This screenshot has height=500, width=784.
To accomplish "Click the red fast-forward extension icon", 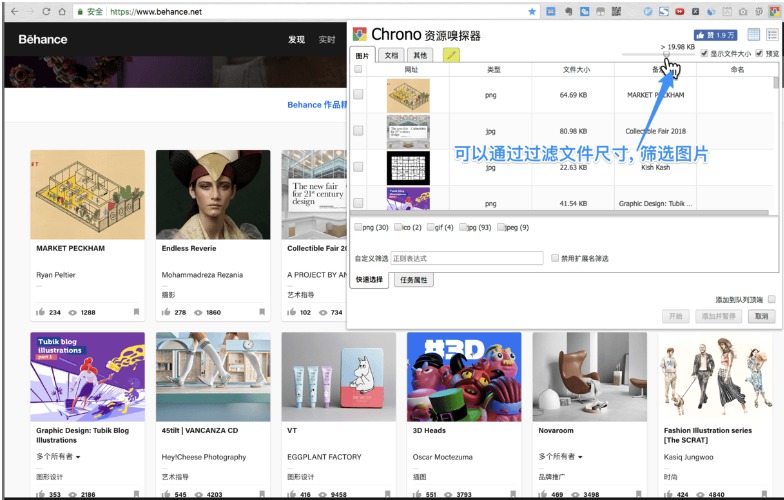I will [x=680, y=12].
